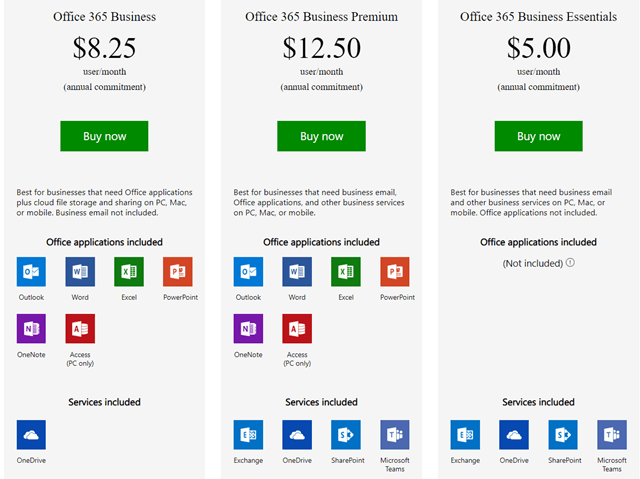Click the Office 365 Business title
This screenshot has height=479, width=640.
pyautogui.click(x=104, y=17)
